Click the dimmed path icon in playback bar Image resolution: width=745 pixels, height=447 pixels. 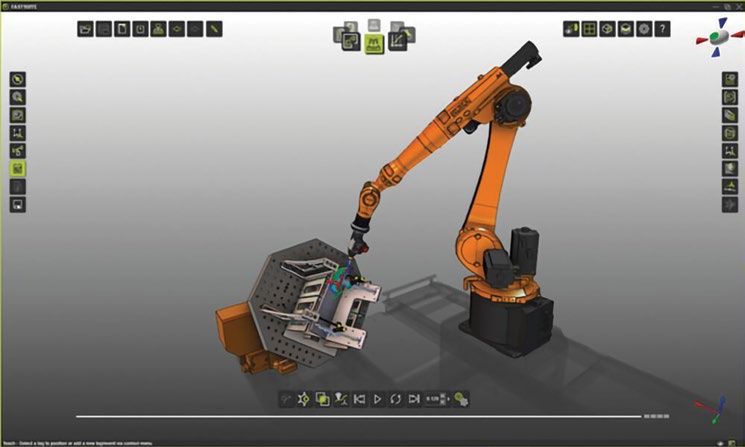coord(286,399)
